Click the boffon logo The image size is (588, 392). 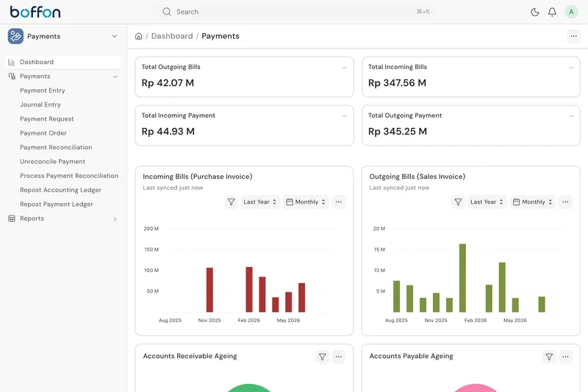(x=35, y=12)
